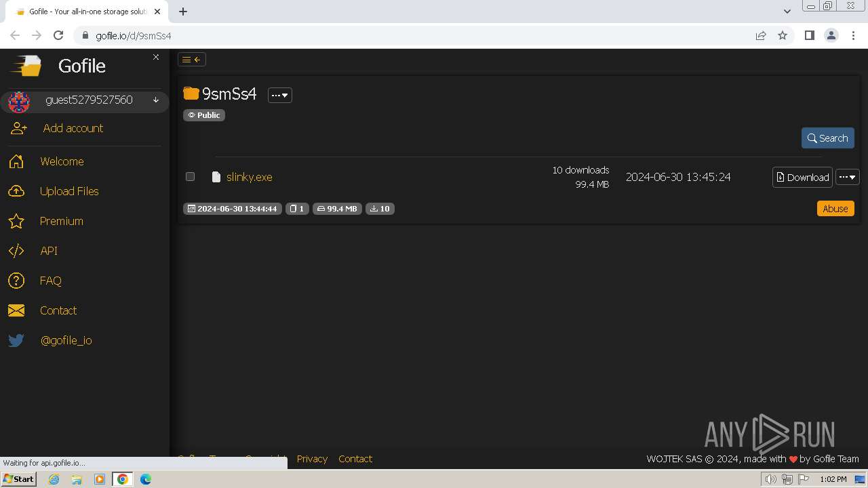The width and height of the screenshot is (868, 488).
Task: Click the 10 downloads text
Action: 580,170
